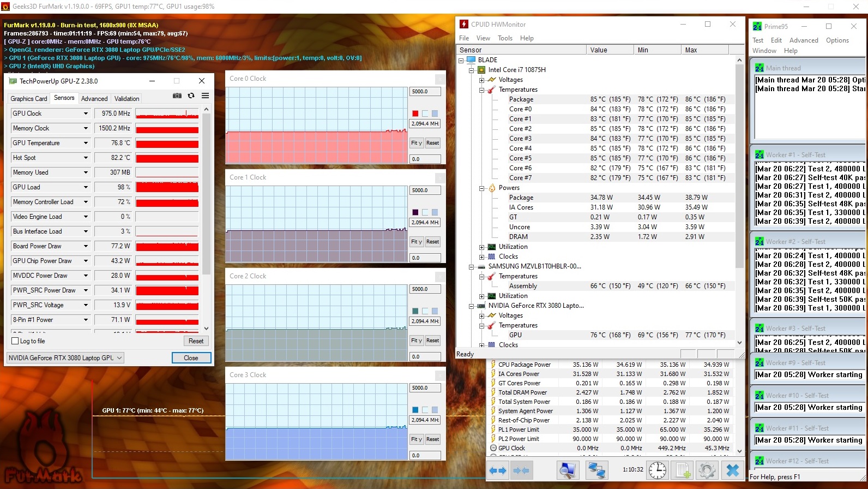Open the GPU Clock sensor dropdown

(x=86, y=114)
